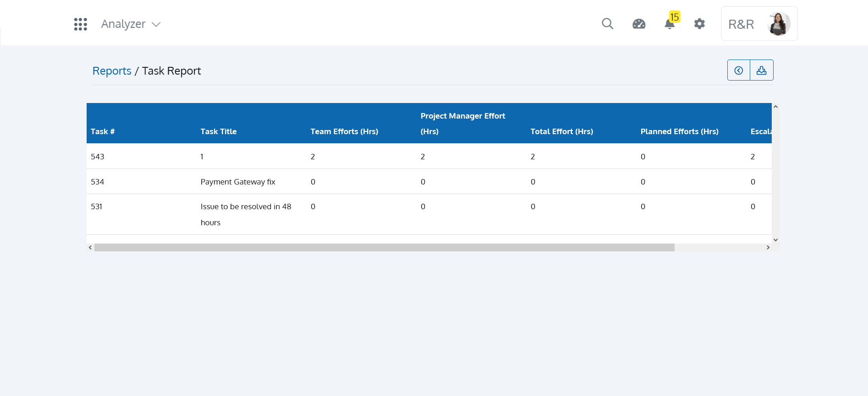This screenshot has height=396, width=868.
Task: Click the Task Title column header
Action: [219, 131]
